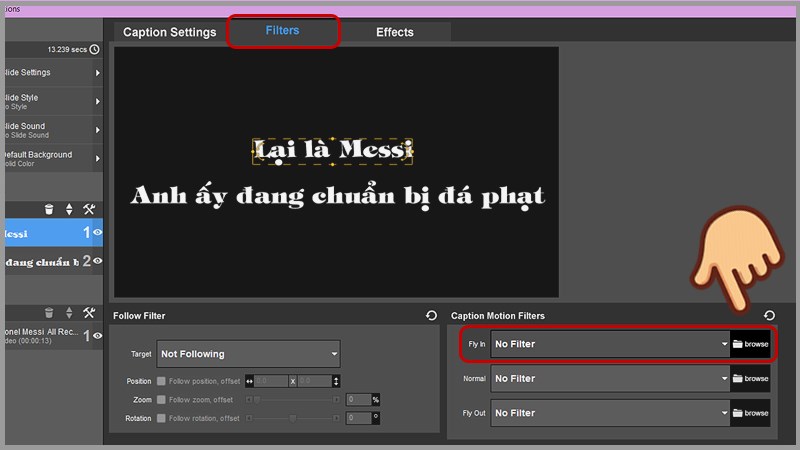The width and height of the screenshot is (800, 450).
Task: Select 'Lại là Messi' caption in preview
Action: pos(333,151)
